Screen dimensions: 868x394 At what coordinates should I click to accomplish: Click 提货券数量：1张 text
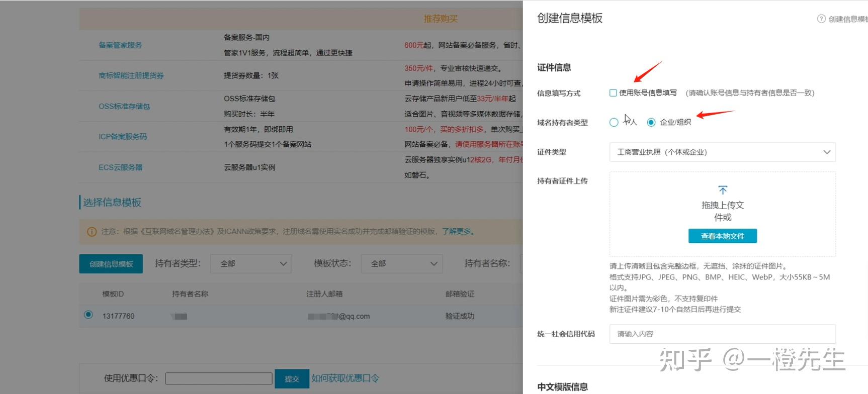pos(251,76)
